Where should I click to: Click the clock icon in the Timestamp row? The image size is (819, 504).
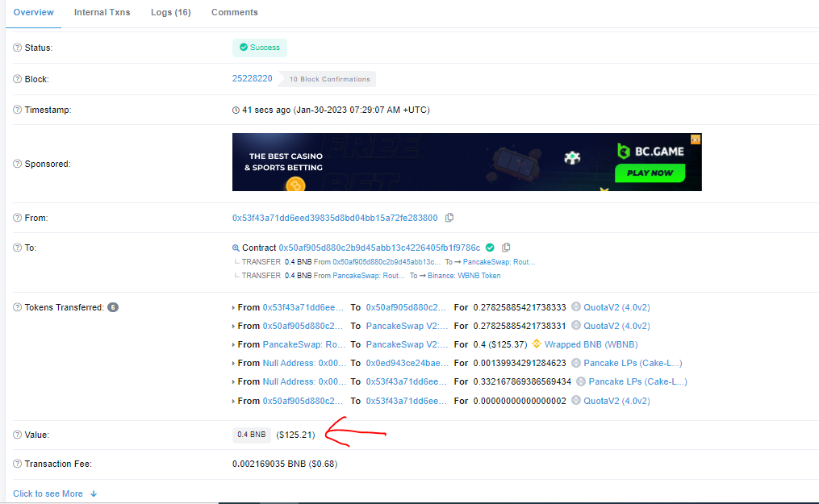[236, 110]
